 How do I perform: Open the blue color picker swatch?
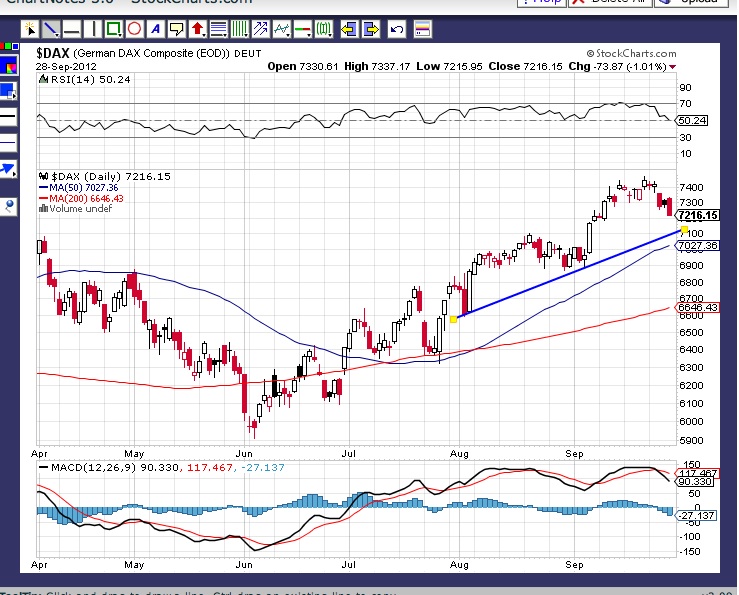click(x=9, y=66)
